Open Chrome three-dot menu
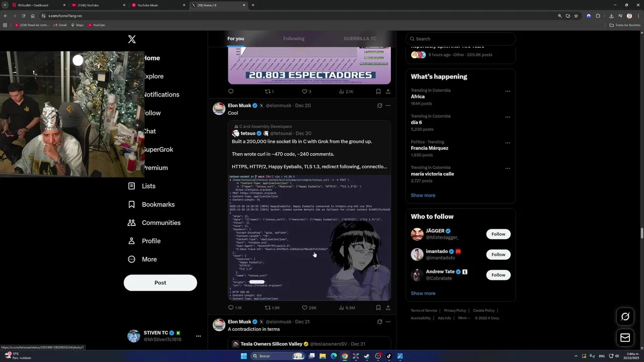 [x=638, y=16]
